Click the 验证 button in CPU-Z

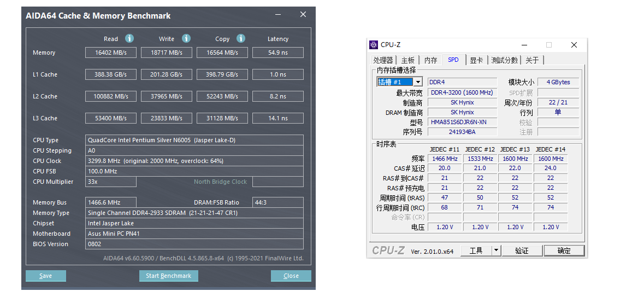click(522, 251)
